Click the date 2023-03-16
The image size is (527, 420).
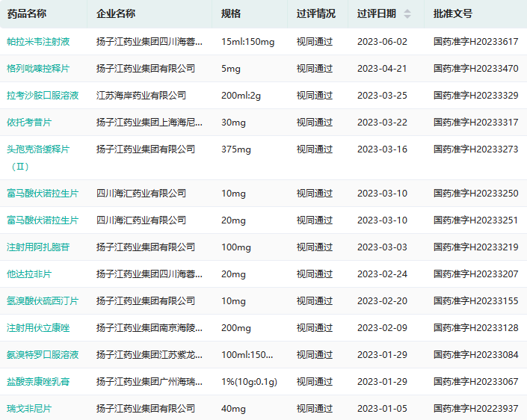coord(382,149)
